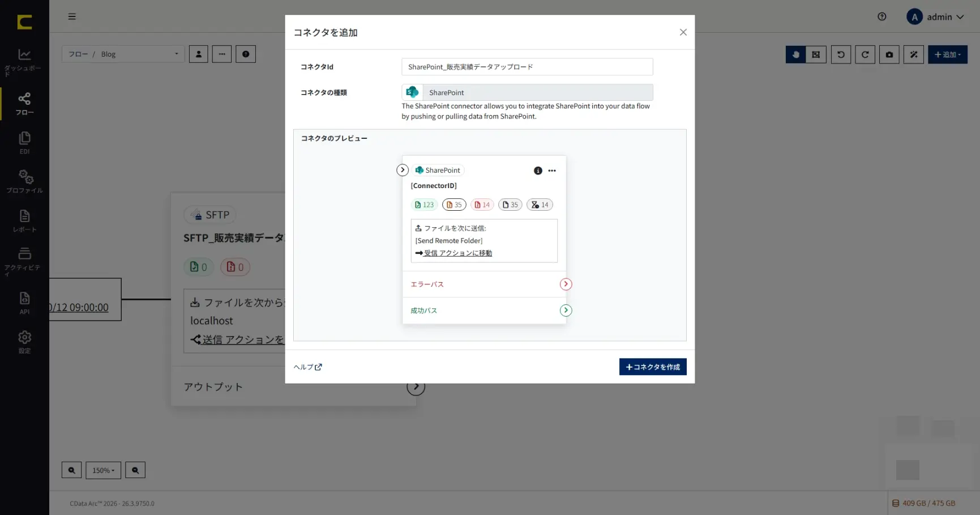Screen dimensions: 980x515
Task: Open the +追加 dropdown button
Action: tap(948, 54)
